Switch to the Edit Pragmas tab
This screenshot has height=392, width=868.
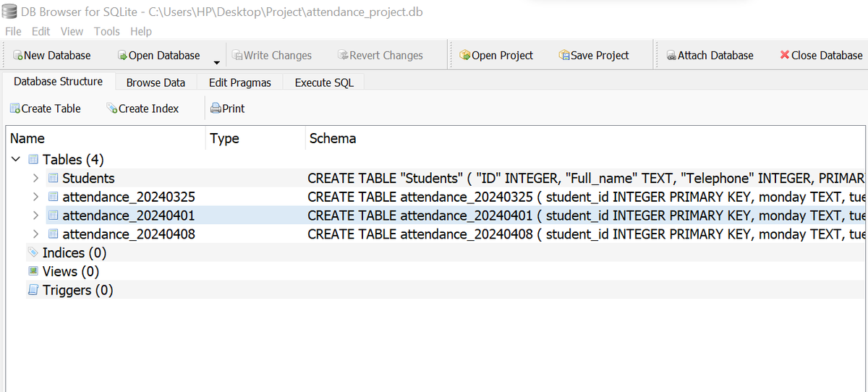[x=240, y=82]
